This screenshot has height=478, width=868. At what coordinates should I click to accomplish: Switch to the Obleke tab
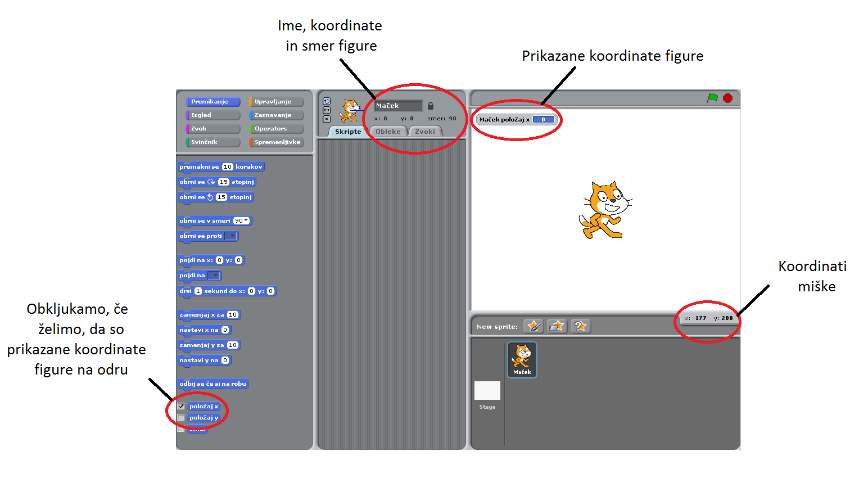388,132
